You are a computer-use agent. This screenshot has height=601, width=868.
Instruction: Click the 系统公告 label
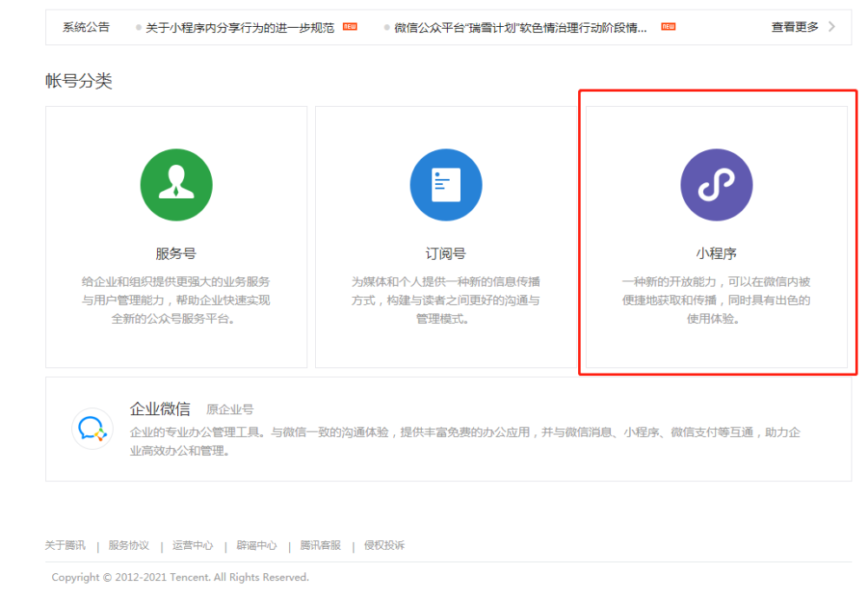click(x=86, y=27)
